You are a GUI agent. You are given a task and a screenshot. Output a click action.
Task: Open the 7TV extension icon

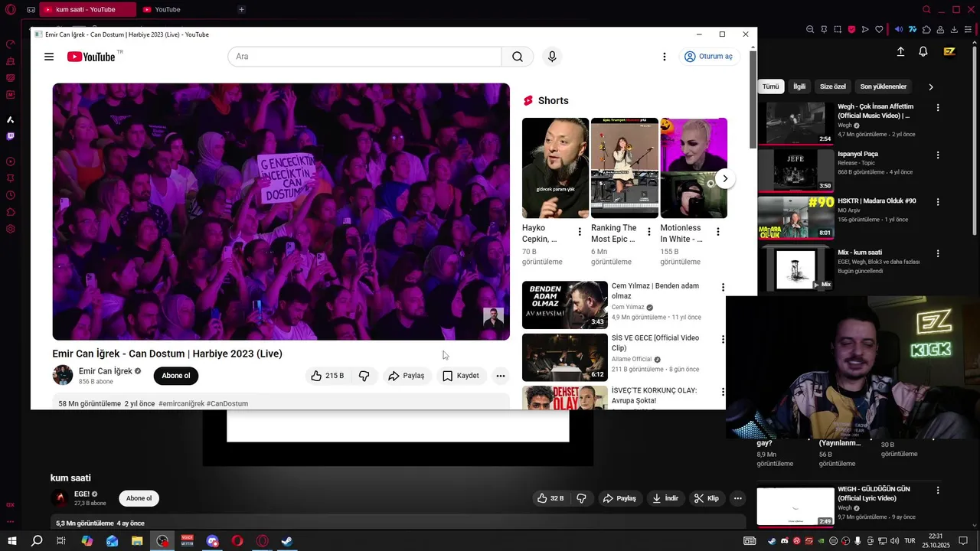913,29
